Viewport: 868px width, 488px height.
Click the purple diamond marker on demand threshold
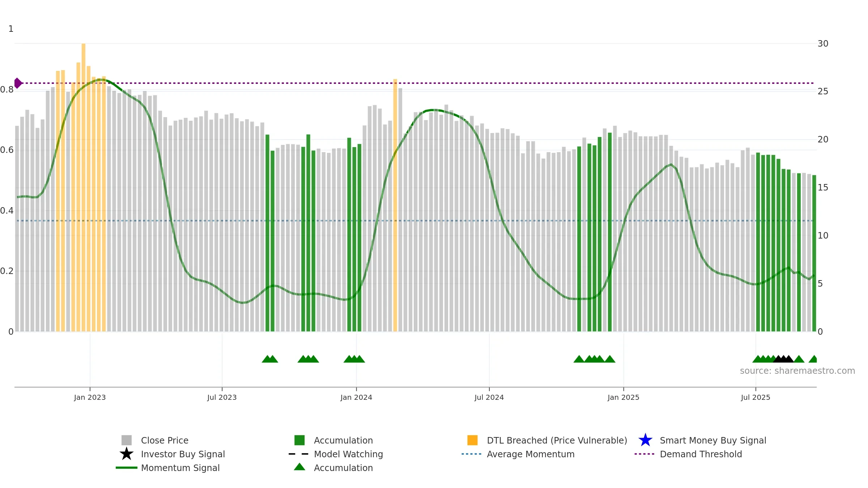[x=18, y=83]
